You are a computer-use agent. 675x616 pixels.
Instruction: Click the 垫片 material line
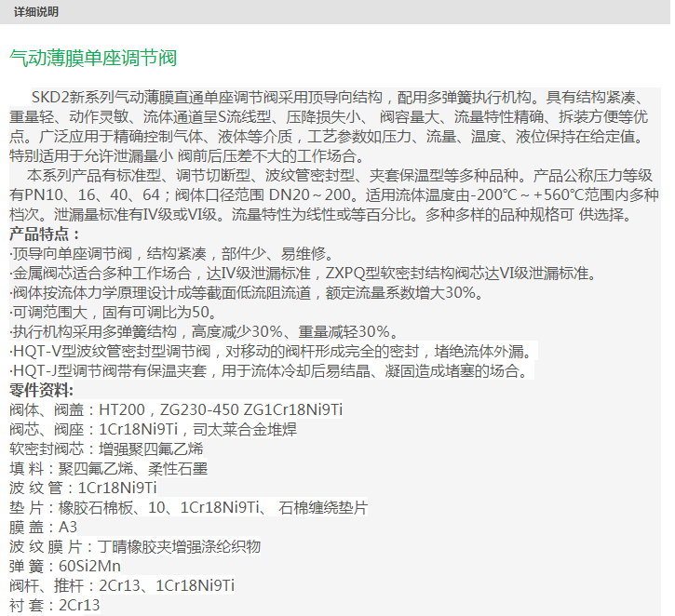point(188,507)
